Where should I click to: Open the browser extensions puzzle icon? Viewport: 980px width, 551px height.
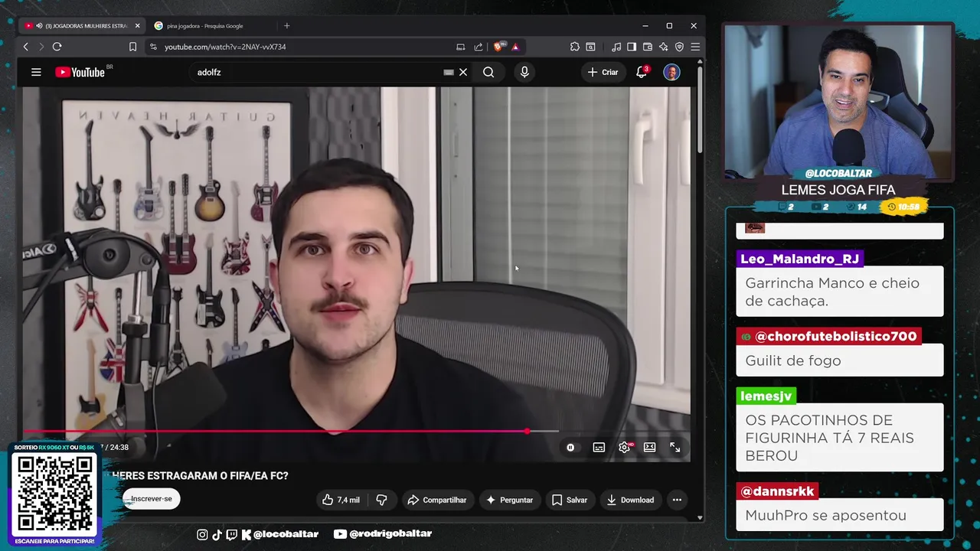point(575,47)
